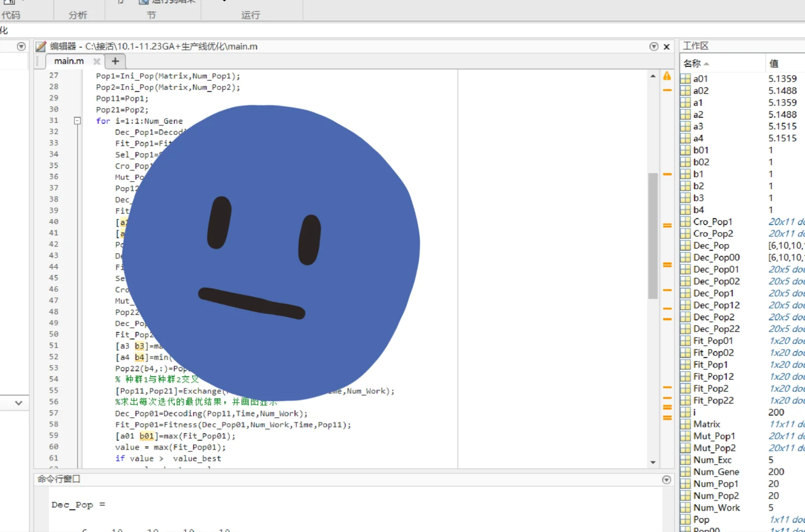This screenshot has width=805, height=532.
Task: Select the b4 variable name
Action: point(699,210)
